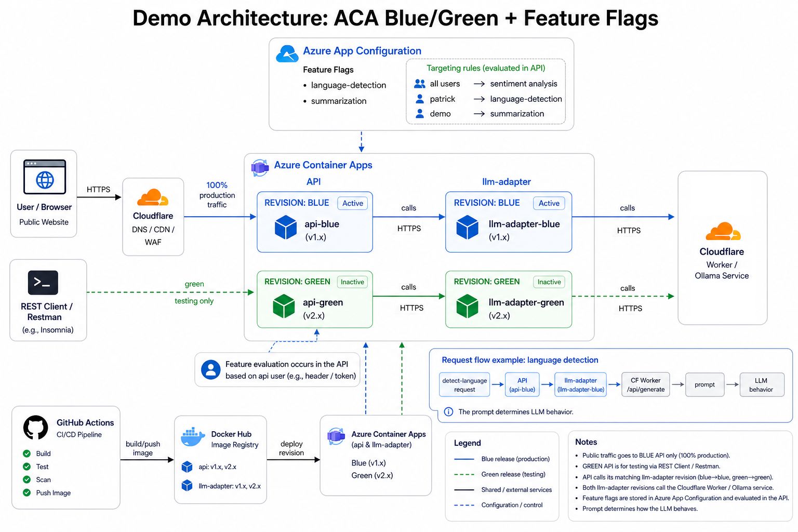Click the Cloudflare DNS / CDN / WAF cloud icon
The width and height of the screenshot is (798, 532).
pyautogui.click(x=153, y=198)
